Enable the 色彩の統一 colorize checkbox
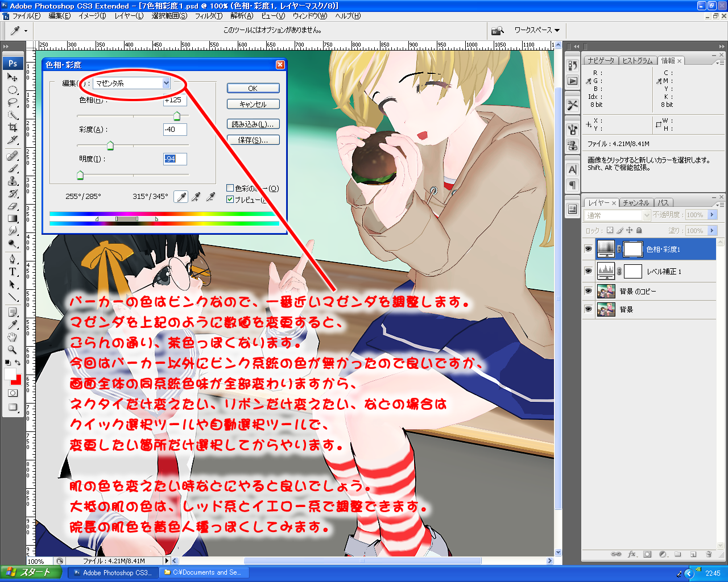Viewport: 728px width, 582px height. pos(230,188)
